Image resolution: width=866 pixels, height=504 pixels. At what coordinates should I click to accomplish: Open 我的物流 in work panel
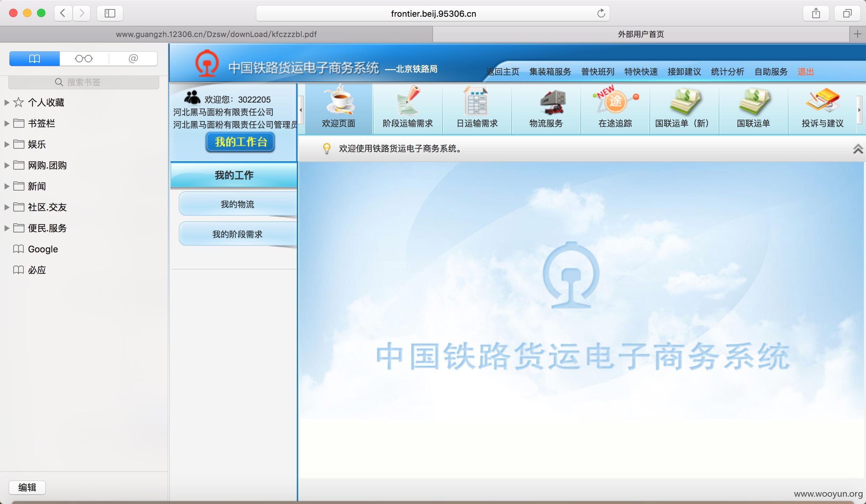(237, 204)
